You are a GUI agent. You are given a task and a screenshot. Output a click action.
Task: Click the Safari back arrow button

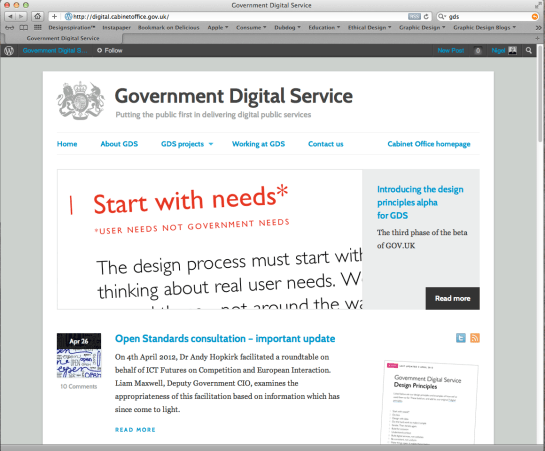tap(10, 16)
